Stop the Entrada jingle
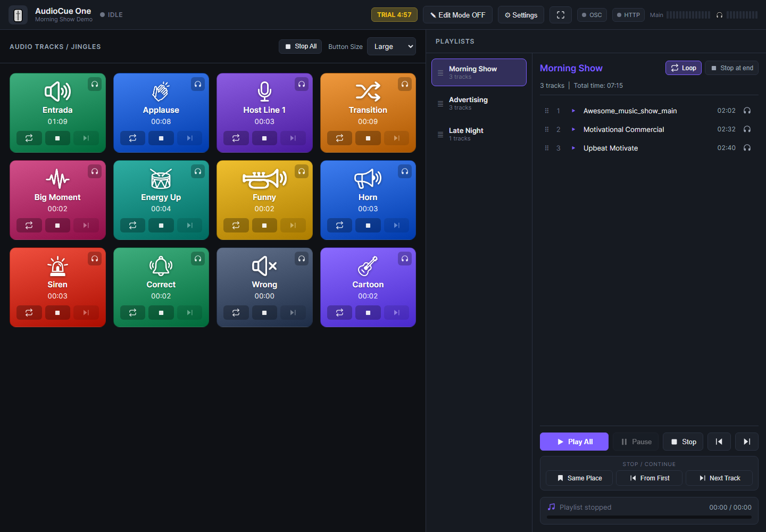Screen dimensions: 766x532 (57, 138)
